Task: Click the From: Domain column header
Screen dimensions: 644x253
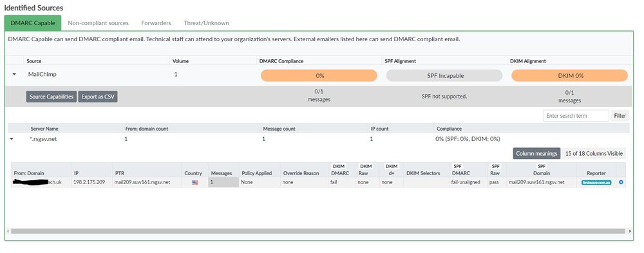Action: (29, 173)
